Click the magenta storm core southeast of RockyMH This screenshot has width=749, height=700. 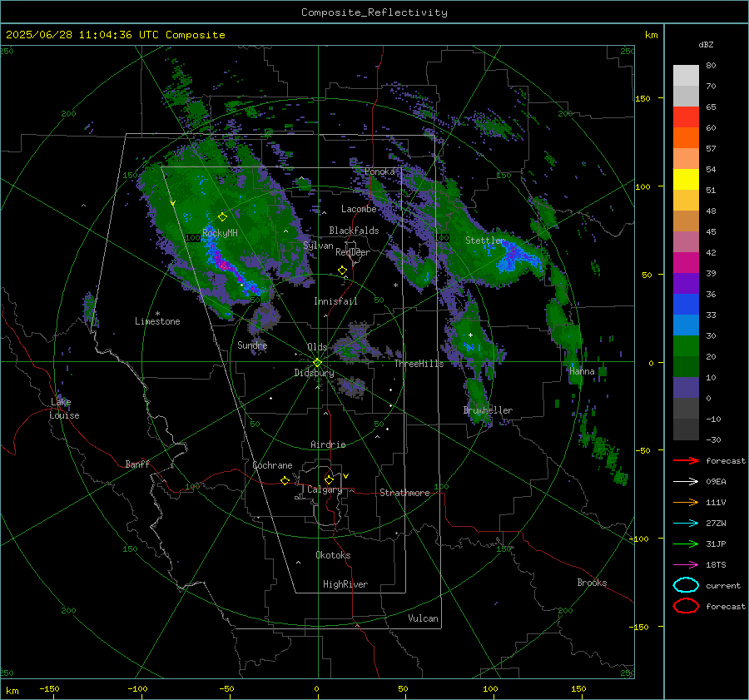click(222, 263)
